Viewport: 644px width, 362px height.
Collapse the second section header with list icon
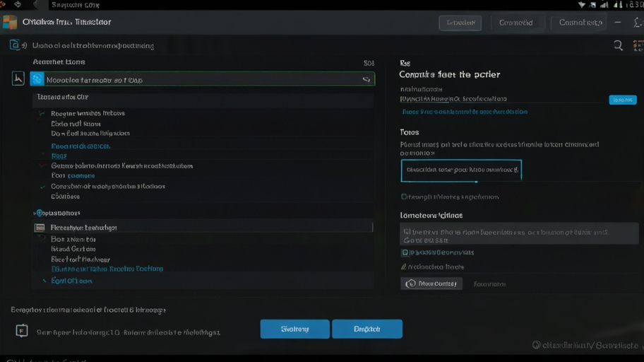point(40,228)
